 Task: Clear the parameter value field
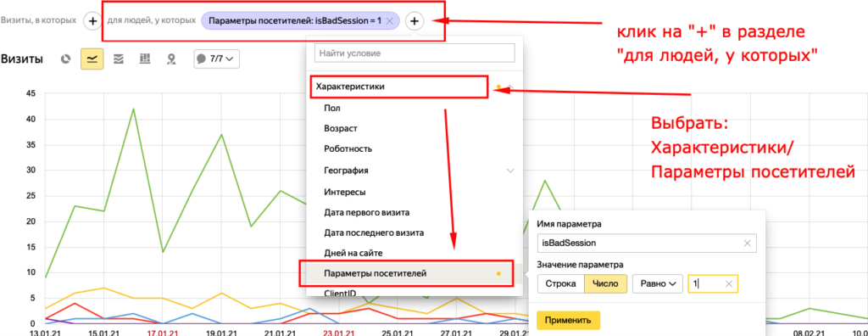[x=729, y=284]
